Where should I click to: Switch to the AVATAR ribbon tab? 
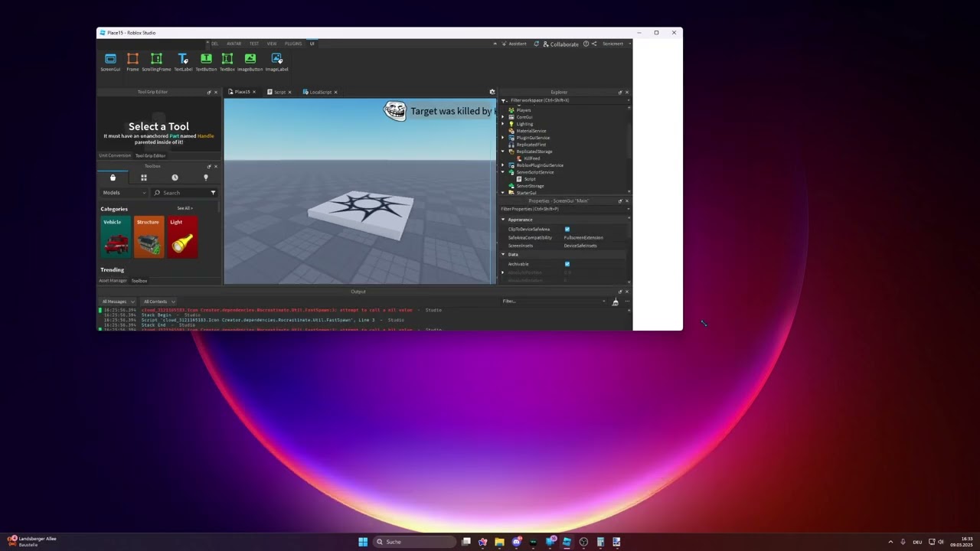point(234,44)
